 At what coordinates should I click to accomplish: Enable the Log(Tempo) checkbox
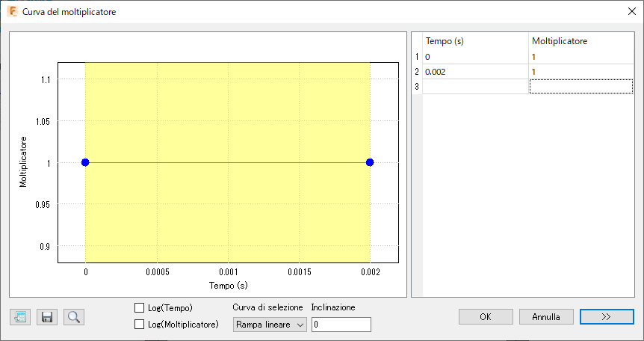139,307
